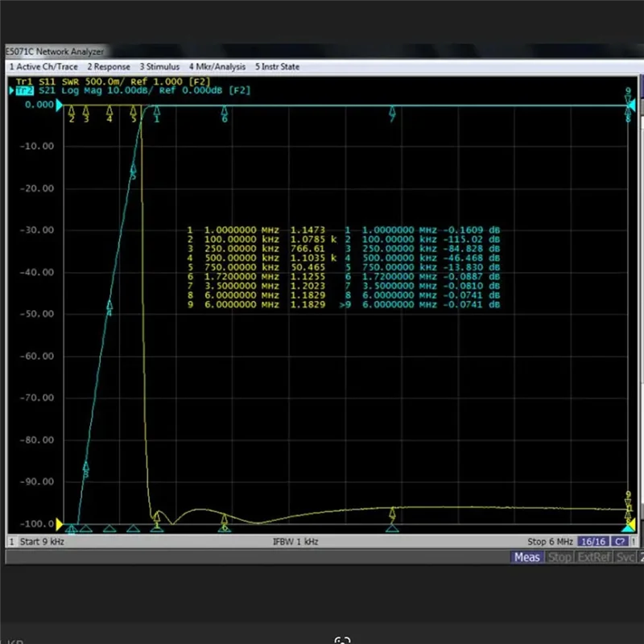This screenshot has height=644, width=644.
Task: Click the Stop 6 MHz field
Action: point(548,542)
